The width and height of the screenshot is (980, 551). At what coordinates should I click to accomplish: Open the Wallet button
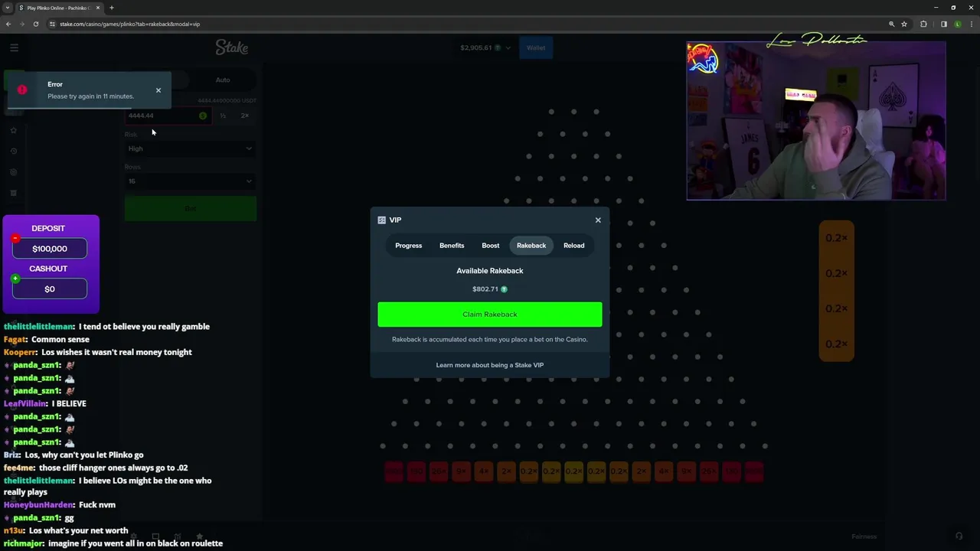coord(536,47)
